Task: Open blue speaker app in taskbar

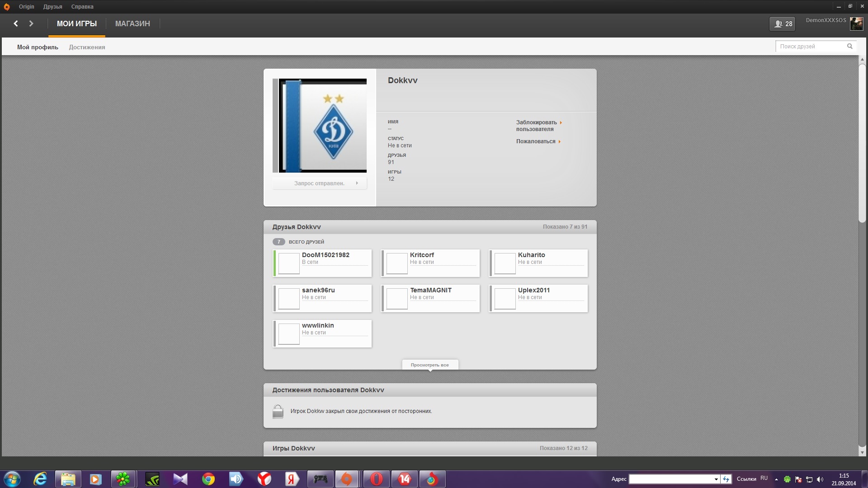Action: tap(236, 479)
